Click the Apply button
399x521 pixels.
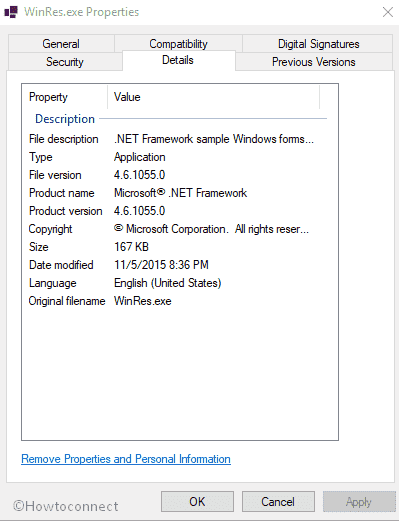[359, 501]
